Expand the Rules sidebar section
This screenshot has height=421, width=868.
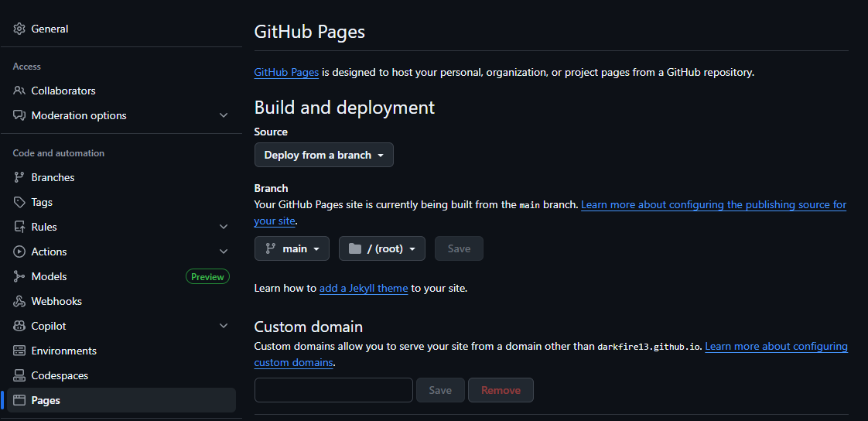click(224, 227)
